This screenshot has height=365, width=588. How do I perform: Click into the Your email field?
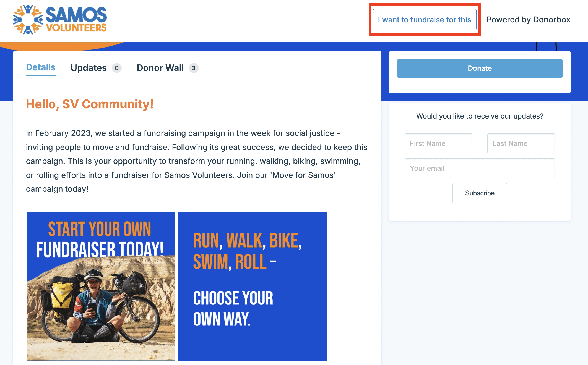(x=480, y=168)
